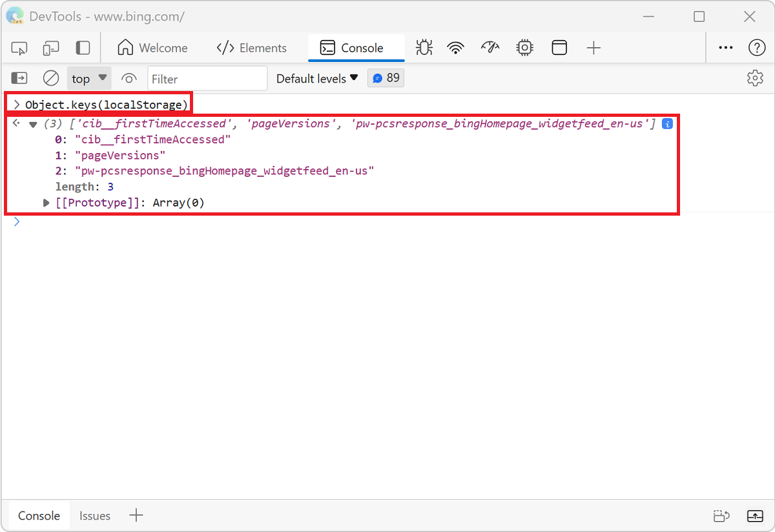The height and width of the screenshot is (532, 775).
Task: Clear the console messages
Action: pos(51,78)
